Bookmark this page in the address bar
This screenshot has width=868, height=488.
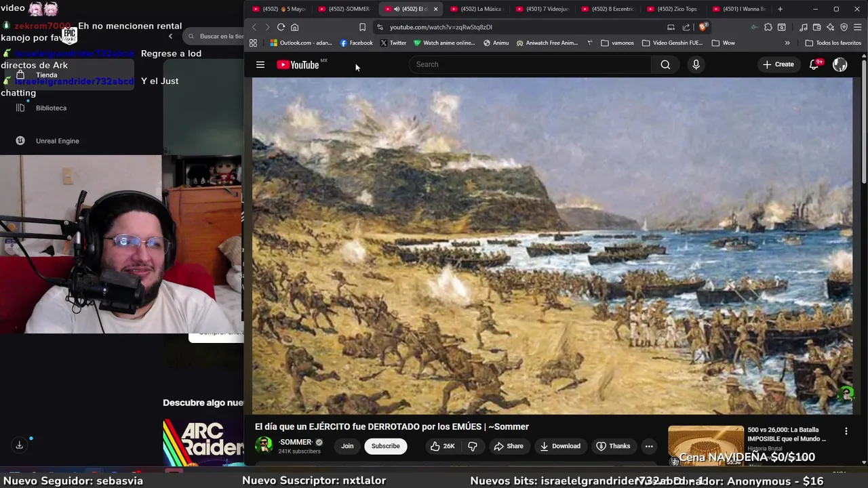(x=362, y=27)
